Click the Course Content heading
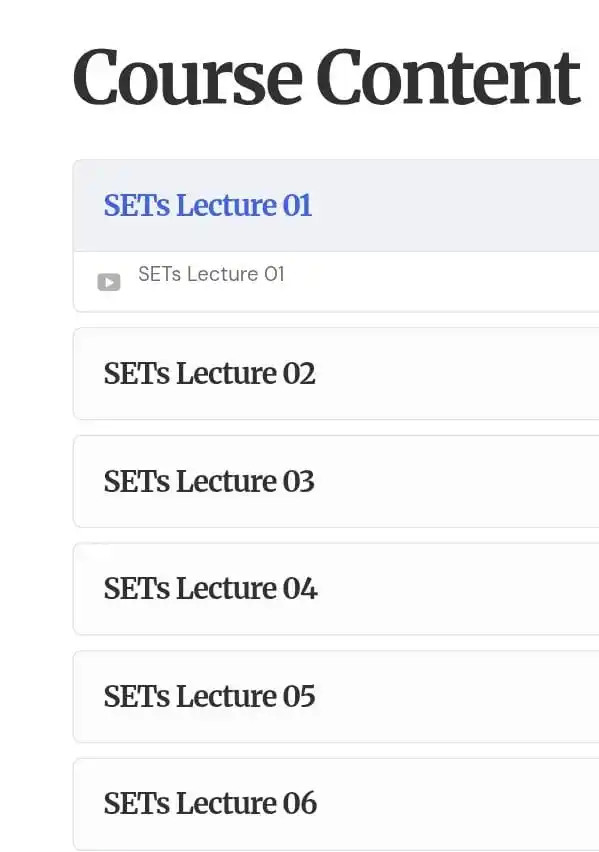The width and height of the screenshot is (599, 852). tap(326, 77)
